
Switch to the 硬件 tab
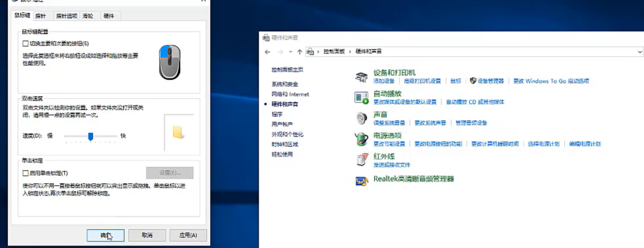(109, 16)
